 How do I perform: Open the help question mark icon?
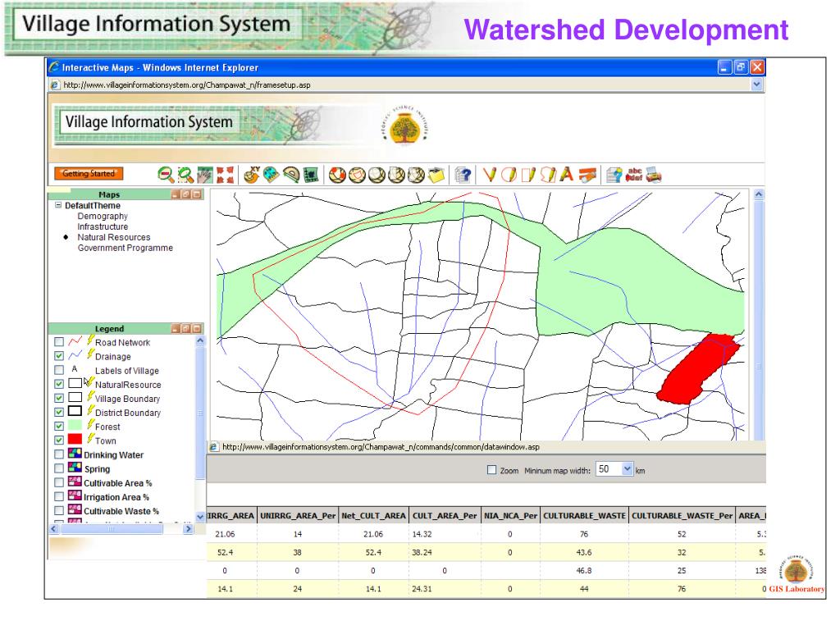click(x=463, y=175)
